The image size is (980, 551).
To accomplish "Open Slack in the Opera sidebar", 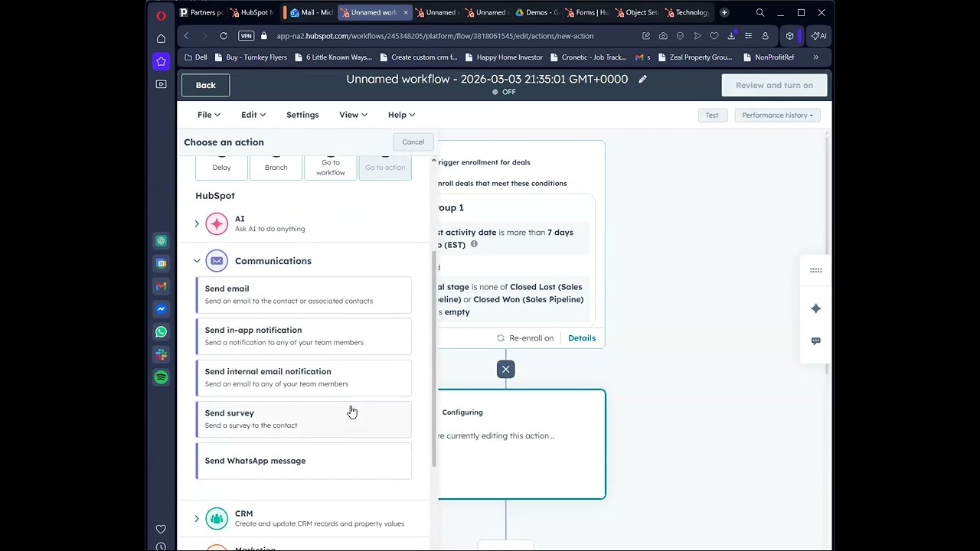I will tap(161, 354).
